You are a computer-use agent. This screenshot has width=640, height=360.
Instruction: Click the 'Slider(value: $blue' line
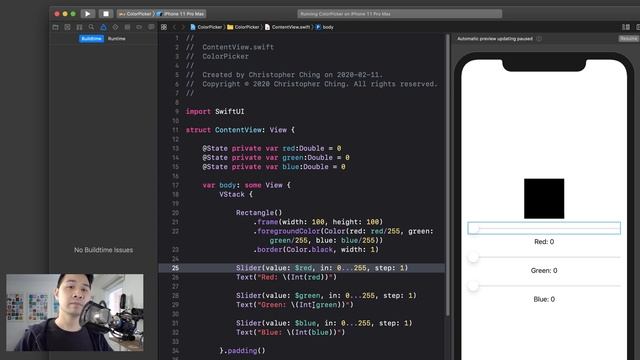coord(324,323)
